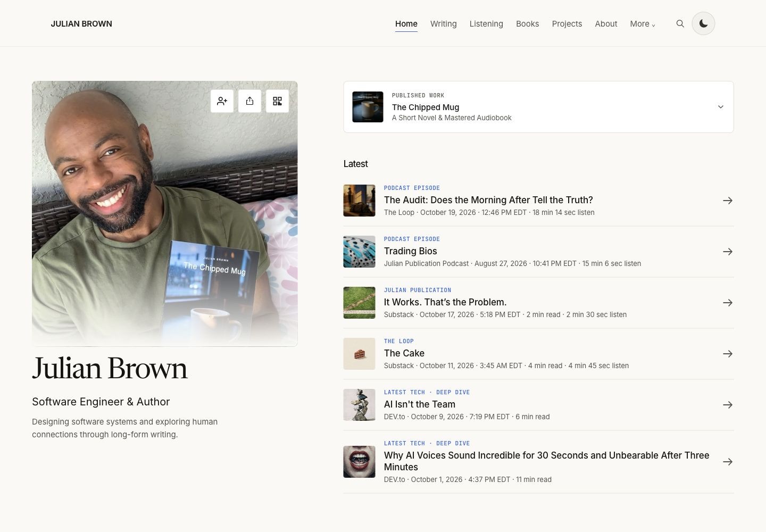Viewport: 766px width, 532px height.
Task: Click the JULIAN BROWN site logo text
Action: tap(81, 24)
